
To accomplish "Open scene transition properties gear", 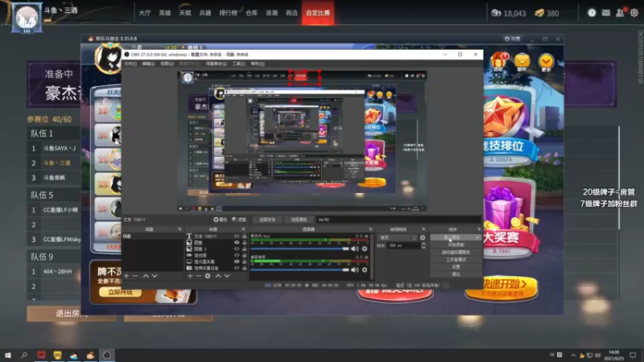I will [422, 237].
